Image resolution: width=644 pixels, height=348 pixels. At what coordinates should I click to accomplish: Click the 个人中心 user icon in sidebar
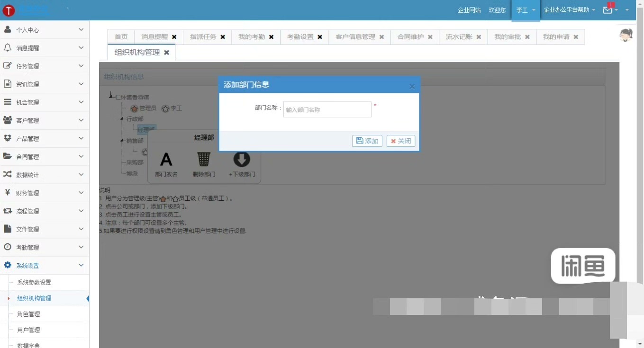pos(8,29)
